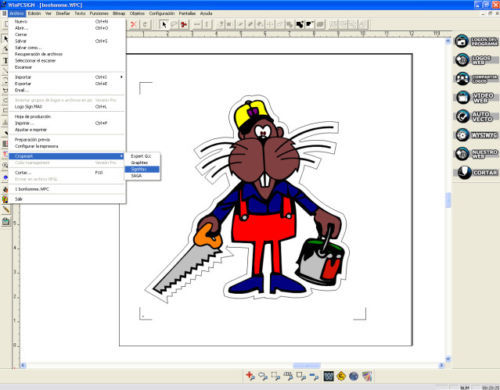This screenshot has height=390, width=500.
Task: Click the compartir sidebar button with people icon
Action: 476,79
